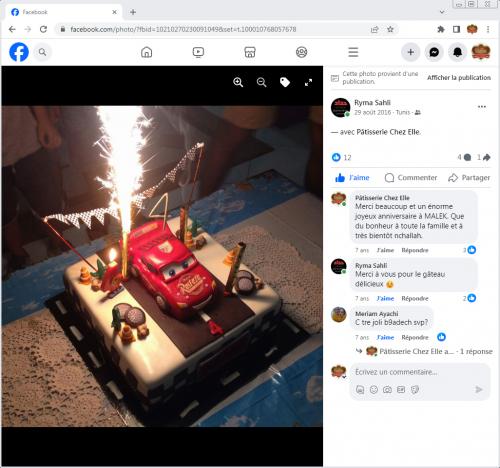Toggle the browser side panel icon
500x468 pixels.
(x=456, y=29)
